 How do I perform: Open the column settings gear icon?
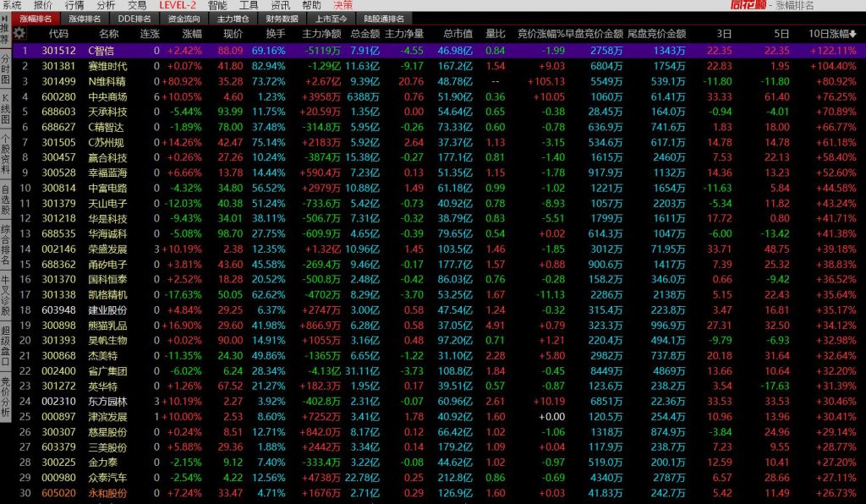click(19, 34)
